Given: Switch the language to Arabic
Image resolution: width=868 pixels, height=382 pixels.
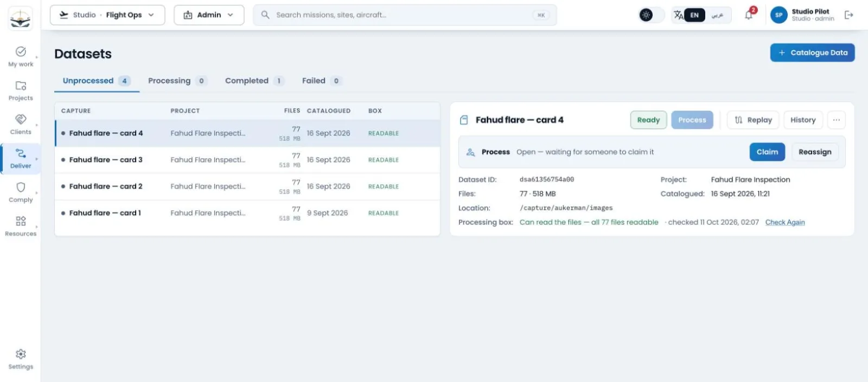Looking at the screenshot, I should click(717, 15).
